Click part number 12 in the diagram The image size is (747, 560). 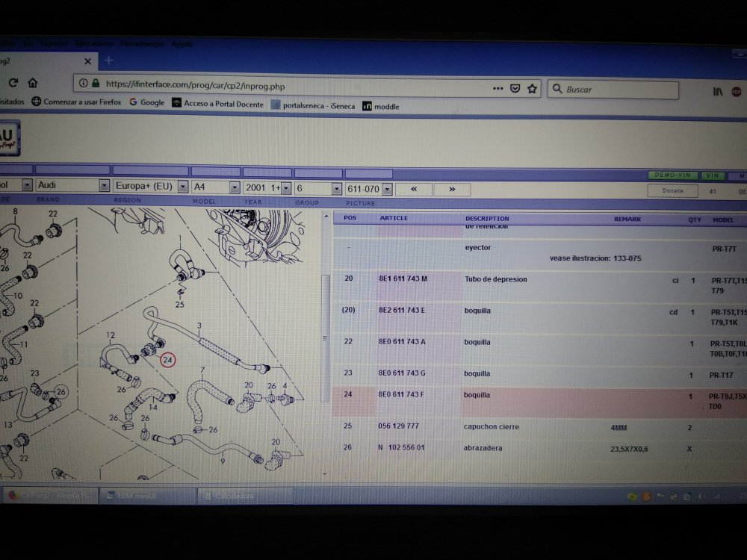(111, 335)
